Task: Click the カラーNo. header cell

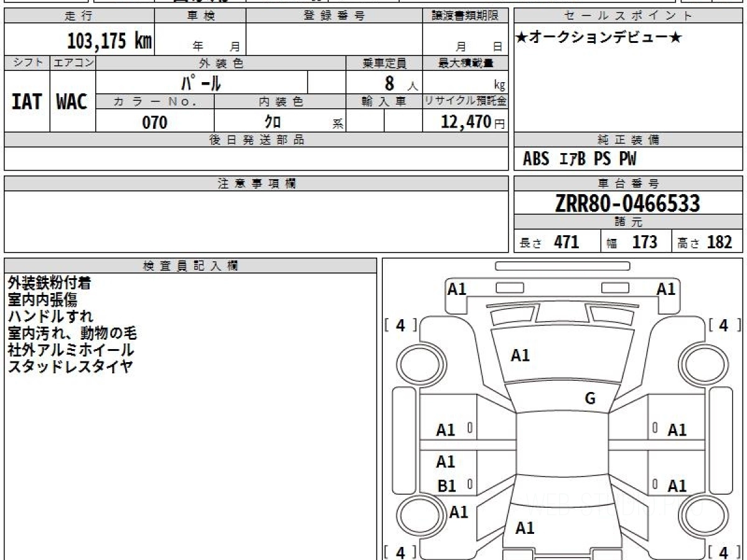Action: tap(155, 102)
